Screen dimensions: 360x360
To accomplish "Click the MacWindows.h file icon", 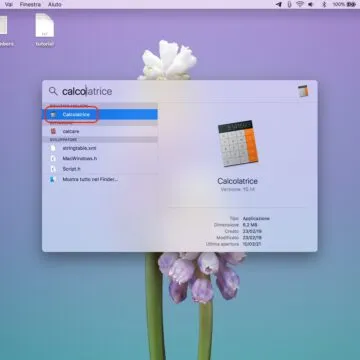I will (x=53, y=158).
